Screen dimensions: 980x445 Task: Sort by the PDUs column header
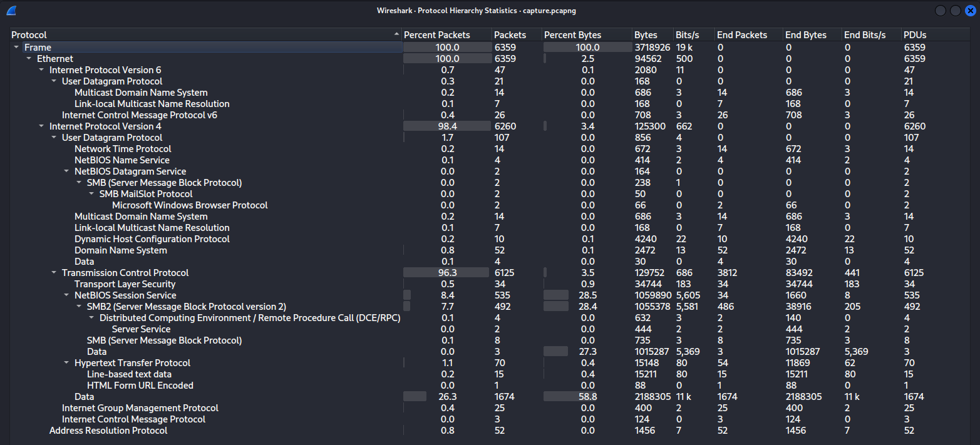click(936, 35)
